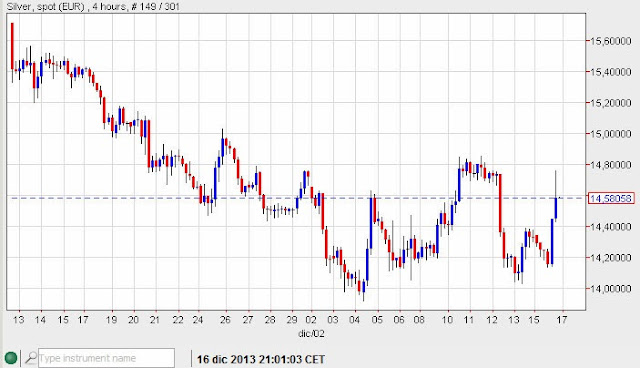Click the magnifier search icon
The image size is (640, 368).
pos(31,358)
